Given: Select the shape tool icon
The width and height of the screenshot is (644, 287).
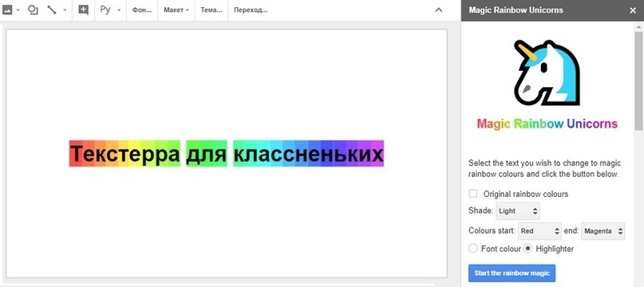Looking at the screenshot, I should (x=33, y=10).
